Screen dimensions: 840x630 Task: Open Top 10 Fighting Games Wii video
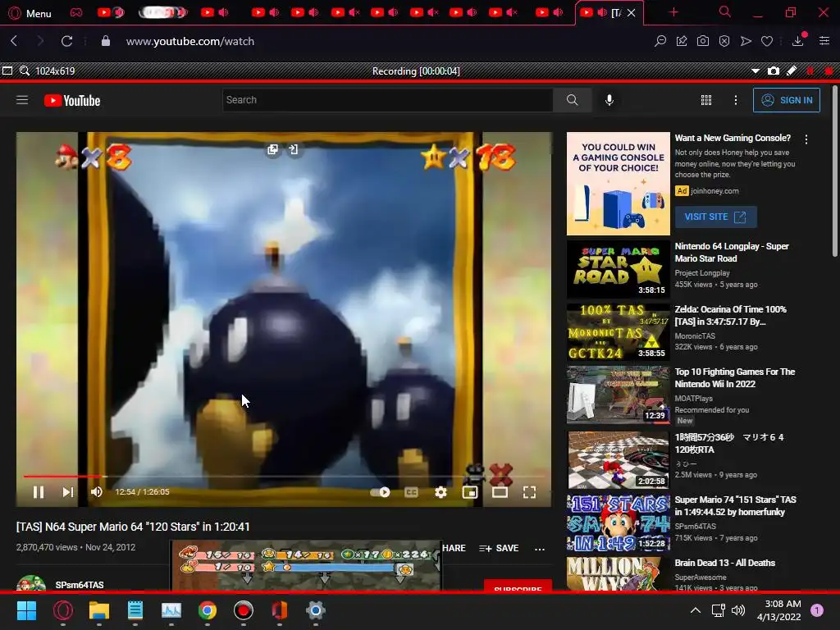pyautogui.click(x=734, y=377)
